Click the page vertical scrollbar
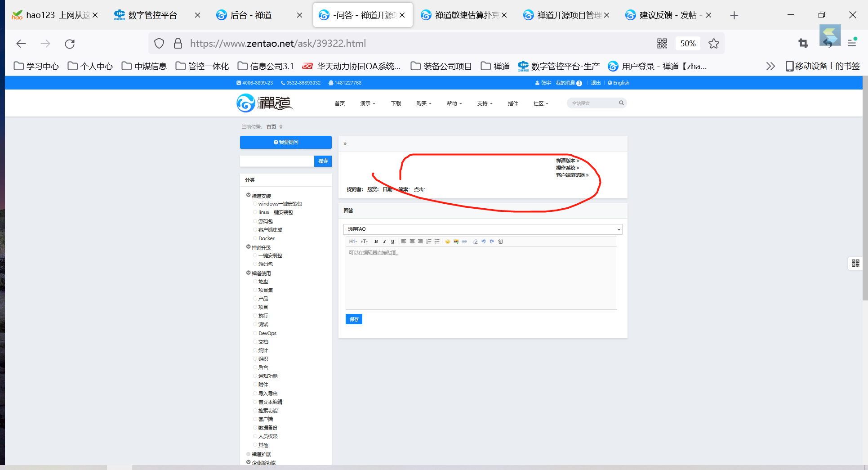The image size is (868, 470). 865,188
